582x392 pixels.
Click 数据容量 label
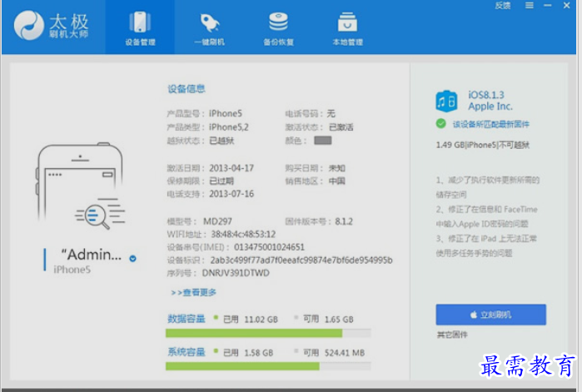[187, 319]
